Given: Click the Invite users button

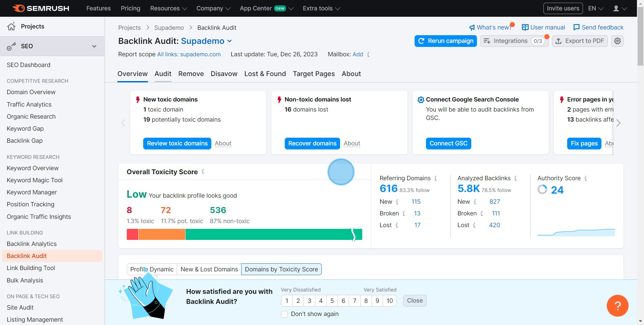Looking at the screenshot, I should [563, 8].
